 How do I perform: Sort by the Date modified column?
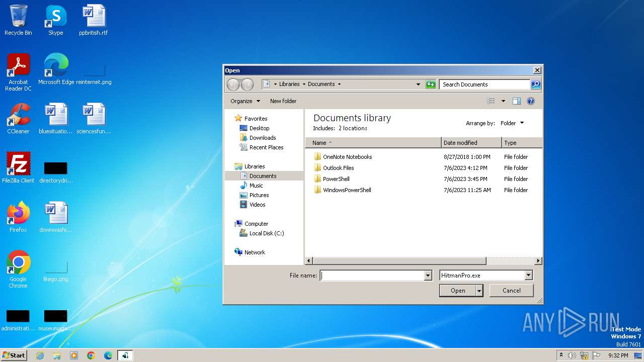[471, 143]
